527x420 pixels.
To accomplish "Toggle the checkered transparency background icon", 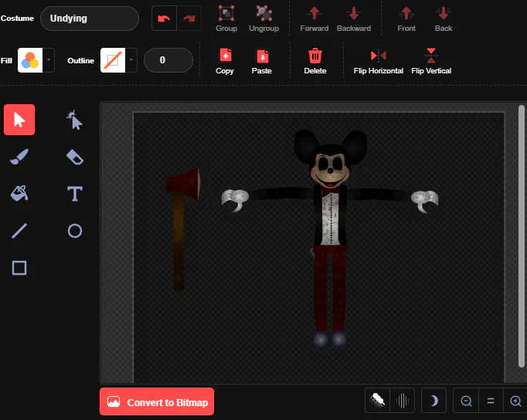I will coord(377,401).
